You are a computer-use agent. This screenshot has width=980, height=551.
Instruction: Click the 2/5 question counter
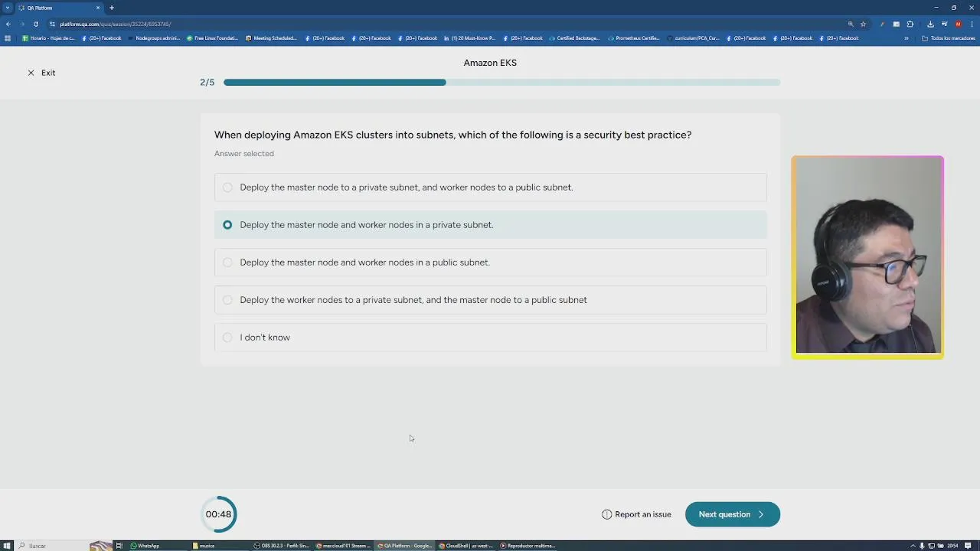[207, 82]
